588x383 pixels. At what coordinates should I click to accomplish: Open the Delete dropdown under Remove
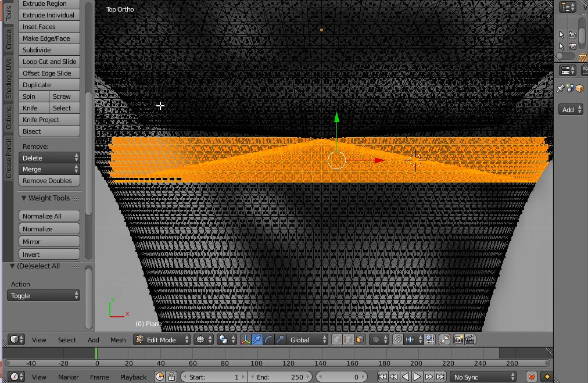49,158
